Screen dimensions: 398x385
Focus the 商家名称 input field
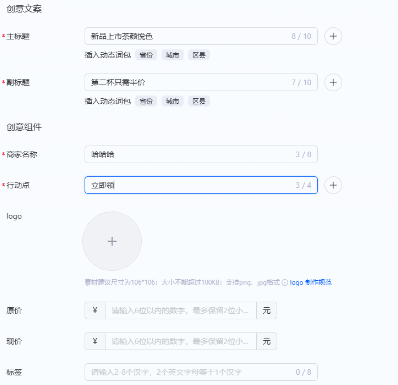pyautogui.click(x=201, y=154)
